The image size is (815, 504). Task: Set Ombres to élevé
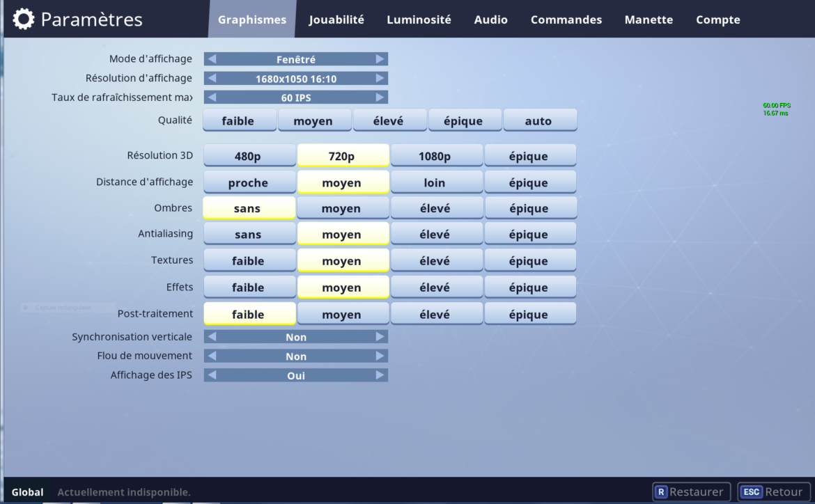click(x=435, y=208)
